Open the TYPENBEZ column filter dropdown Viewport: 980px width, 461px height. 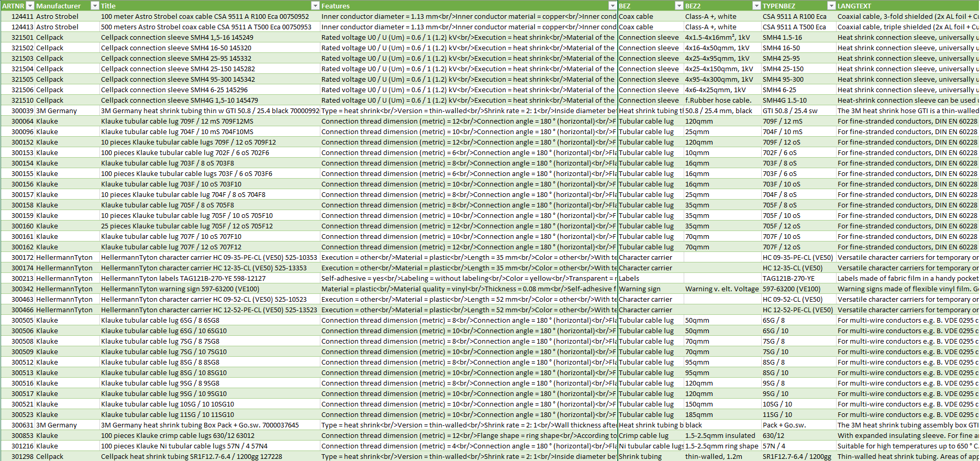(x=831, y=6)
